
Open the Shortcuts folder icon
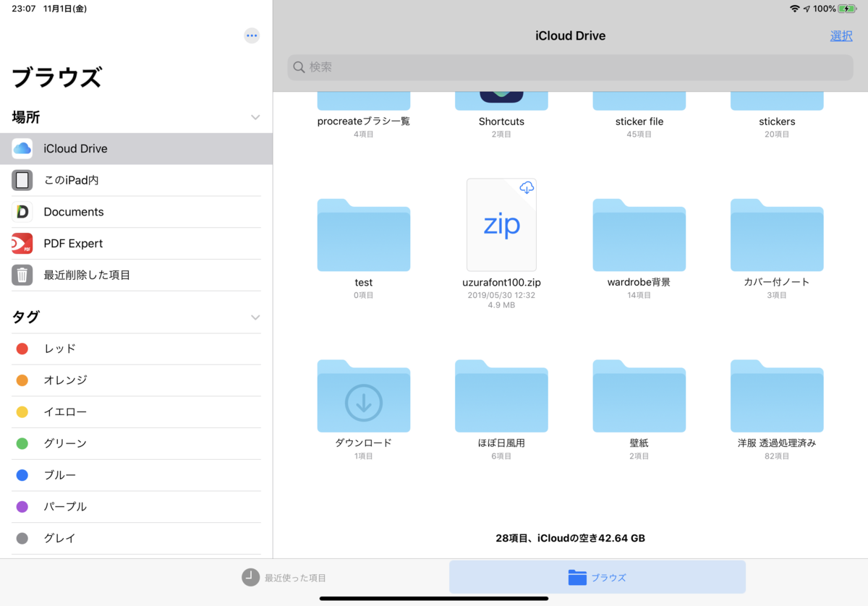click(x=501, y=101)
